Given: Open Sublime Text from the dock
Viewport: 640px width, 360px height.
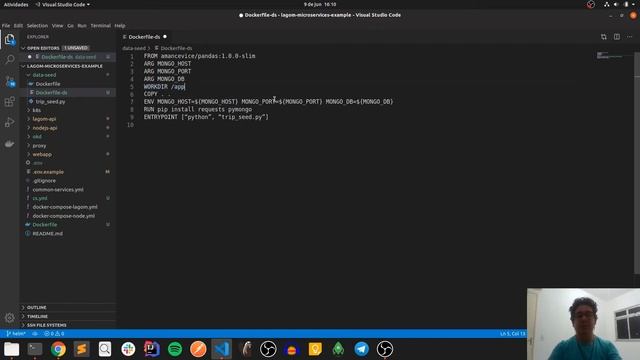Looking at the screenshot, I should pos(82,349).
